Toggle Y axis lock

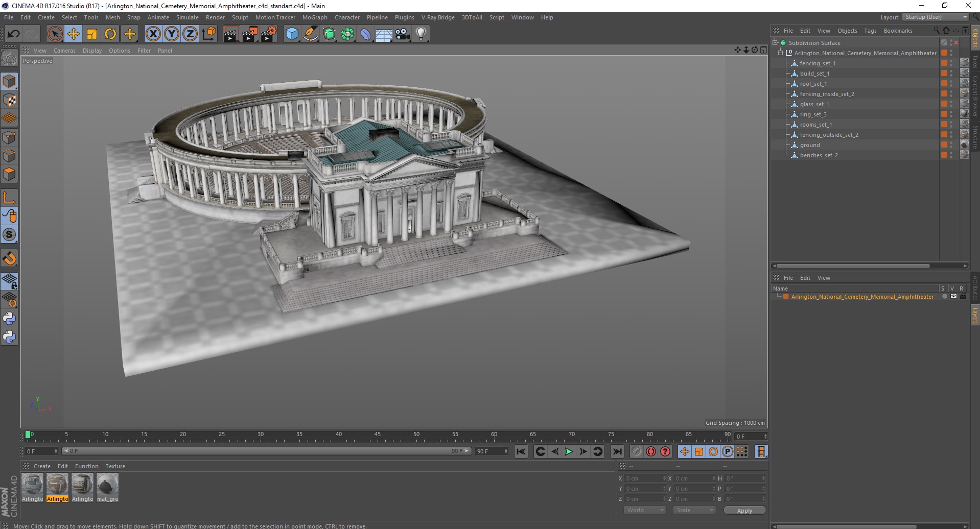(172, 34)
